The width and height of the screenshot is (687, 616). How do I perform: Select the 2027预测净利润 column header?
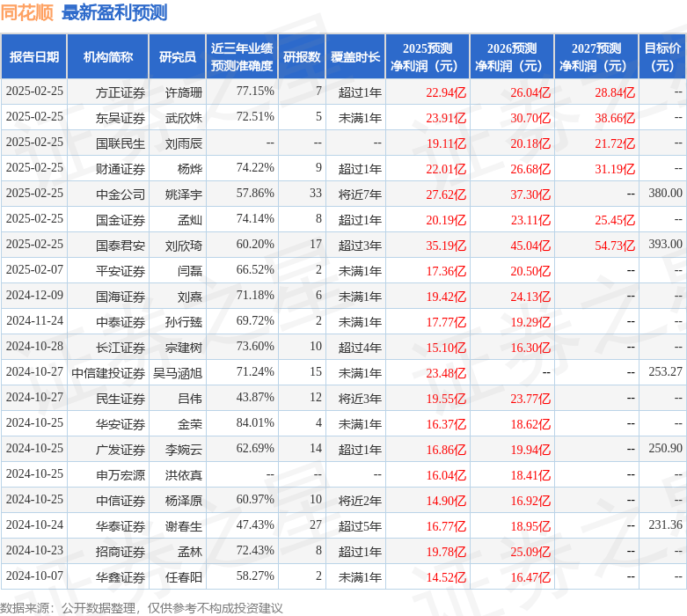(x=596, y=56)
